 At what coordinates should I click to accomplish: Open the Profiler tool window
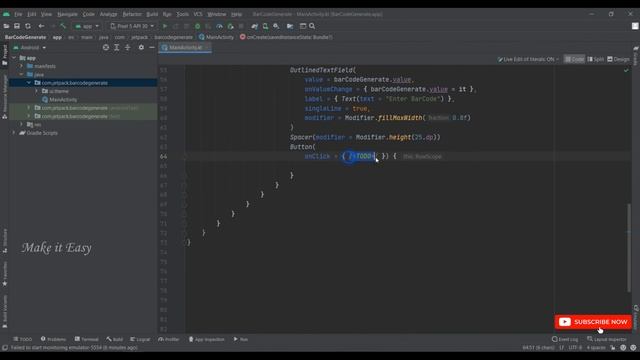(169, 340)
